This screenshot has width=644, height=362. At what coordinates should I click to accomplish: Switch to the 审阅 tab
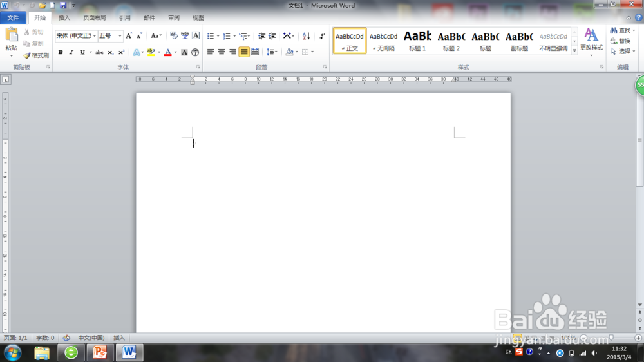(174, 17)
